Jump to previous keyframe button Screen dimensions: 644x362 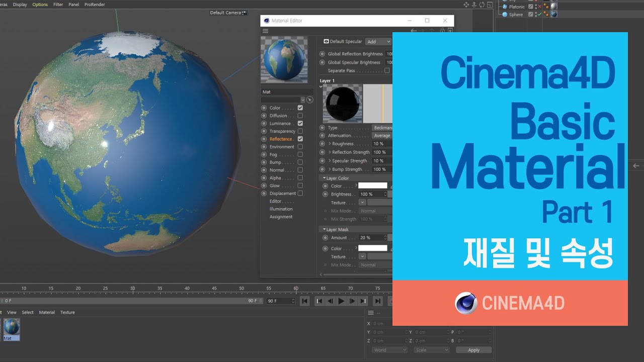319,301
